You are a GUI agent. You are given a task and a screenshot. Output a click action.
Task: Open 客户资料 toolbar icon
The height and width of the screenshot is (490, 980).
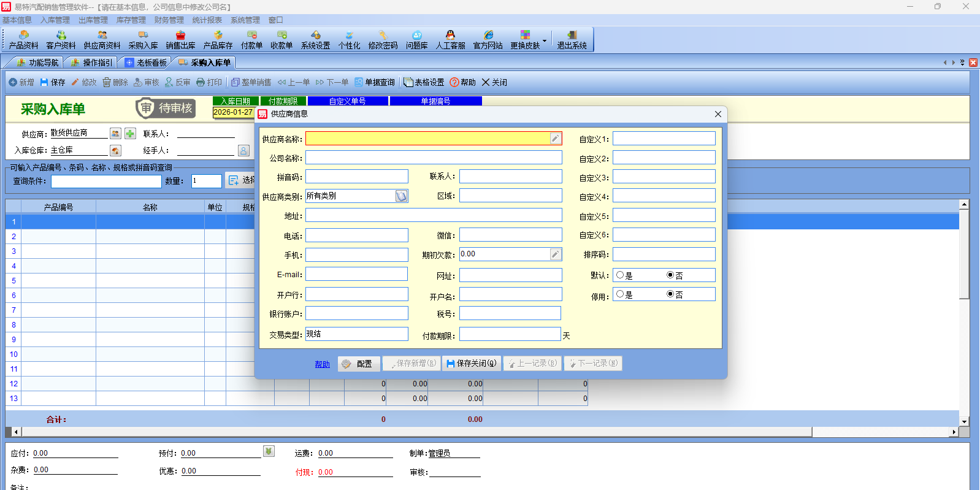tap(61, 40)
